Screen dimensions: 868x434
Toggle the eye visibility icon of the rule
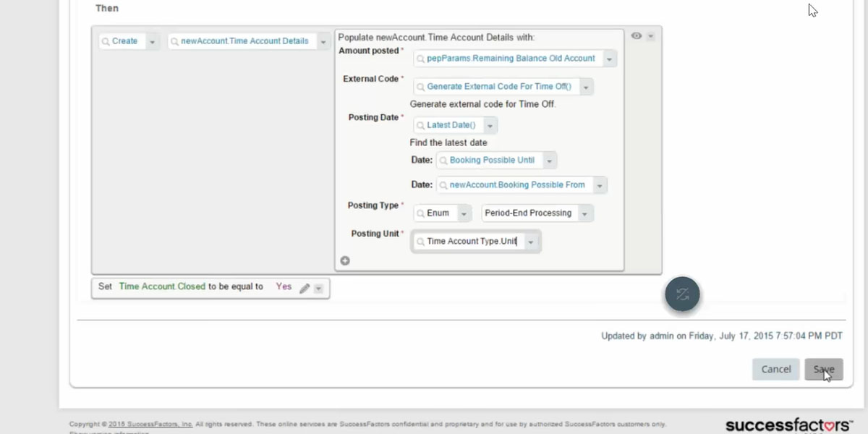[x=636, y=35]
